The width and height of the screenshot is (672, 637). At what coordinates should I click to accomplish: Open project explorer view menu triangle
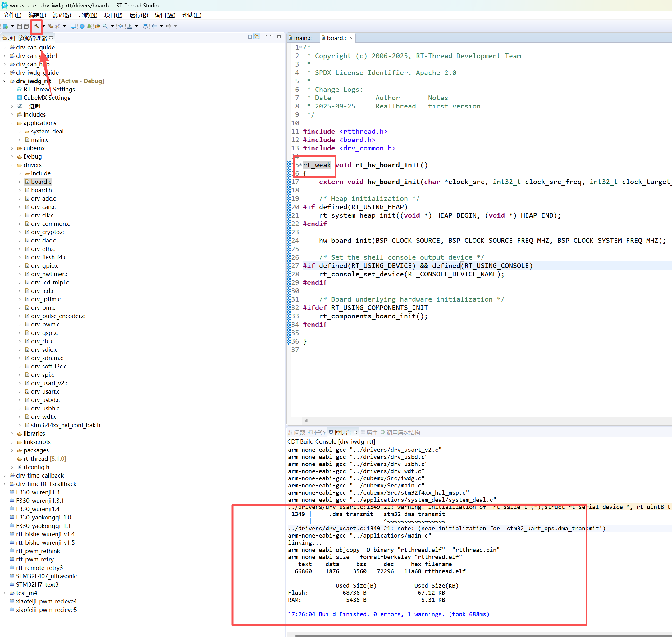[265, 36]
